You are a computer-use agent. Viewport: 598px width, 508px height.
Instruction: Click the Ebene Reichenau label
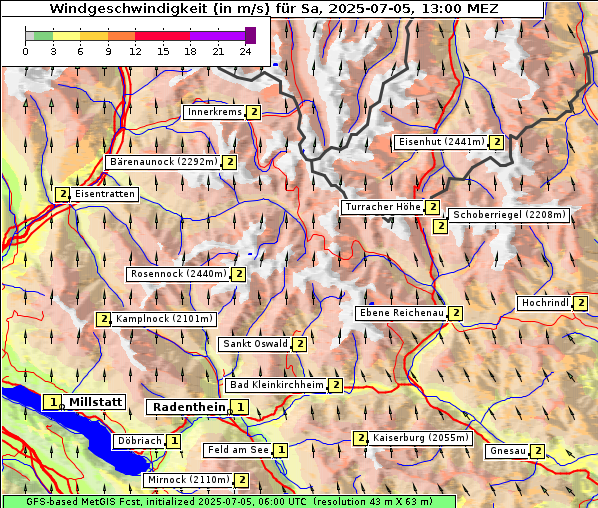402,313
